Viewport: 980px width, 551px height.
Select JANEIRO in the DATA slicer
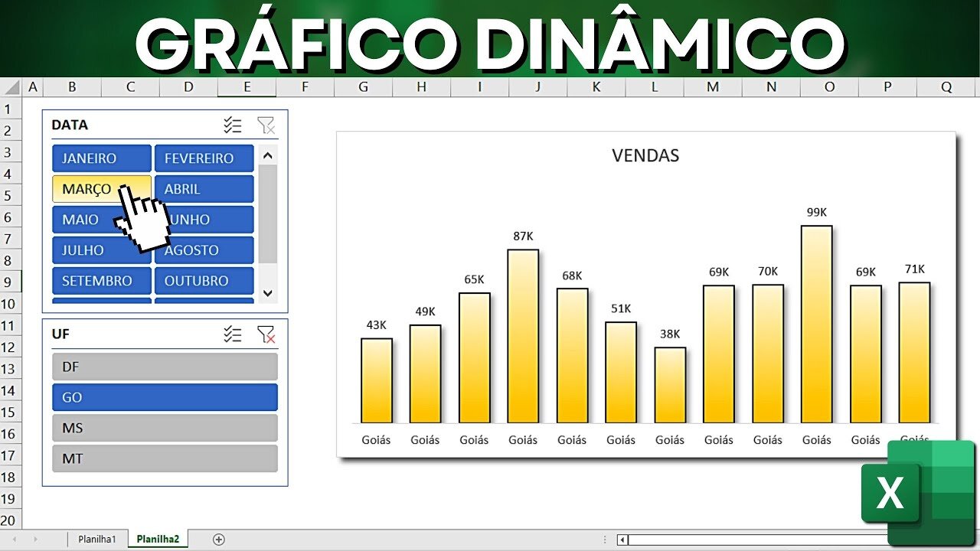pos(101,158)
